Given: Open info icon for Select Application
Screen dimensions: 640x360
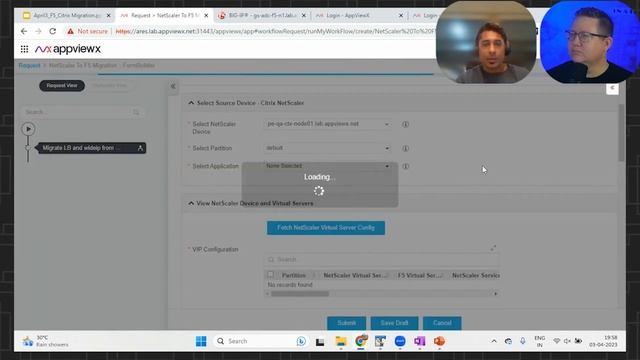Looking at the screenshot, I should [405, 166].
